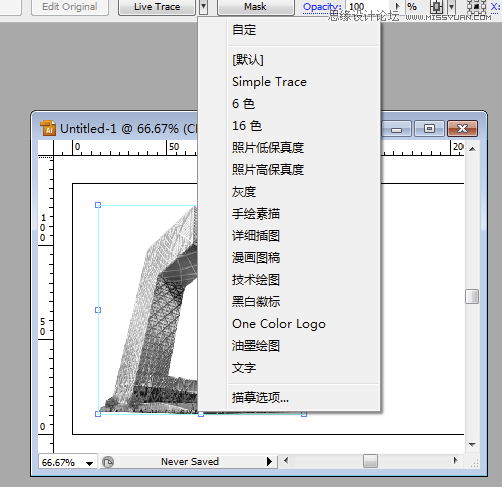This screenshot has width=502, height=487.
Task: Click the Transform reference point icon
Action: click(x=476, y=7)
